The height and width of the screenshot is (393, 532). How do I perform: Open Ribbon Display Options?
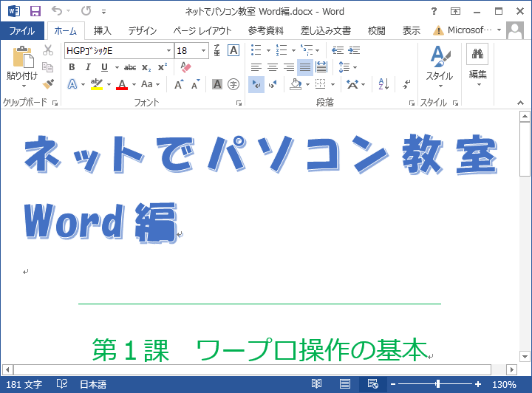455,11
